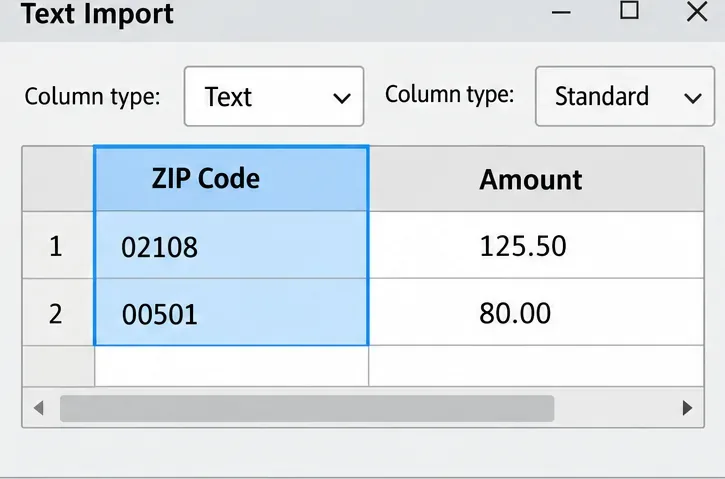Minimize the Text Import window

pos(561,12)
